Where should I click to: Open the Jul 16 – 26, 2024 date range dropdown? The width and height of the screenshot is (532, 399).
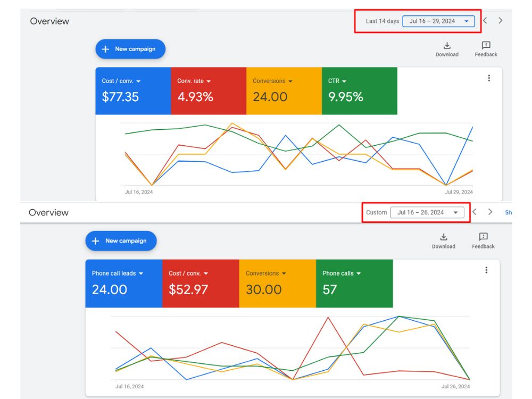(x=427, y=212)
